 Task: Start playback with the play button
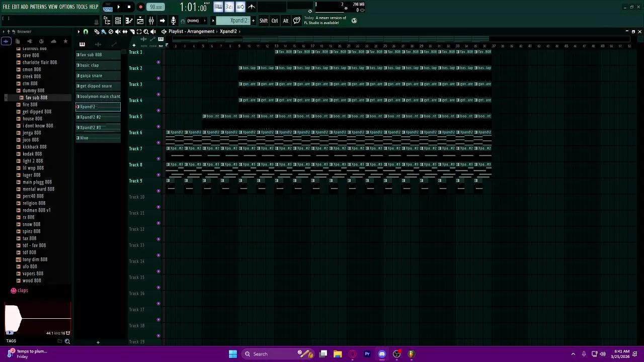click(119, 7)
